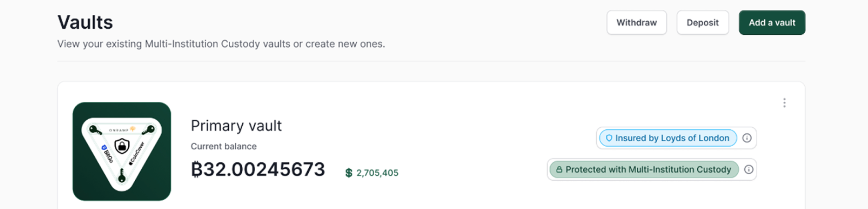The image size is (868, 209).
Task: Click the bitcoin balance ₿32.00245673
Action: pyautogui.click(x=258, y=170)
